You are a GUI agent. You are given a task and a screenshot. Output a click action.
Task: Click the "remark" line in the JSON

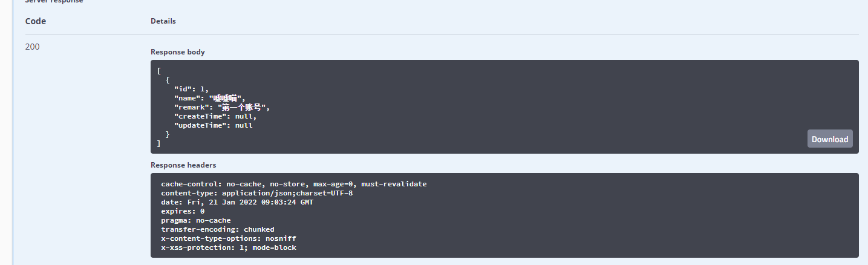tap(221, 107)
